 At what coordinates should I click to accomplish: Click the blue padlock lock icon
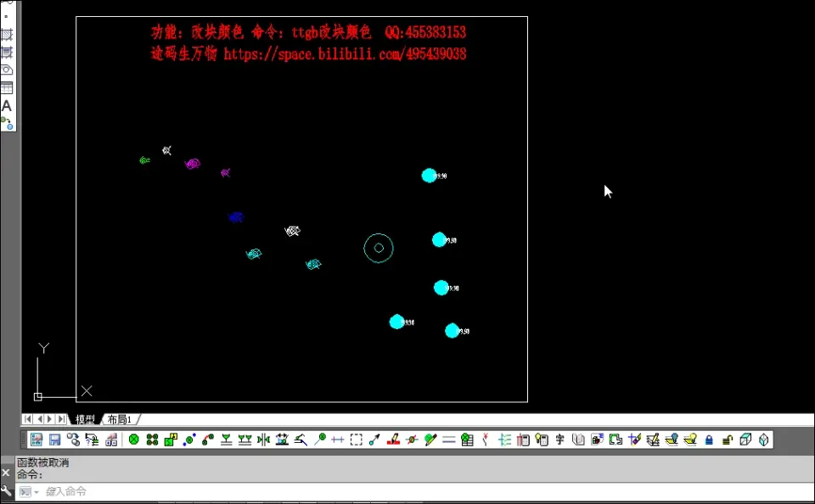click(709, 440)
